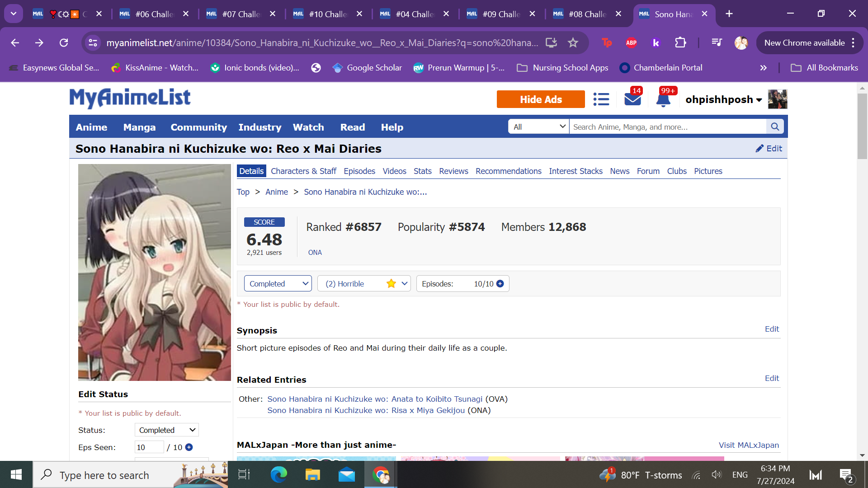Click the install app icon in the address bar

(x=551, y=42)
